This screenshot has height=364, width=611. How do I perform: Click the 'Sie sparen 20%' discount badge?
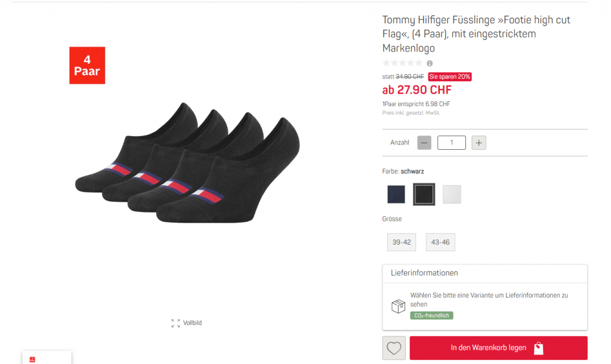click(450, 77)
